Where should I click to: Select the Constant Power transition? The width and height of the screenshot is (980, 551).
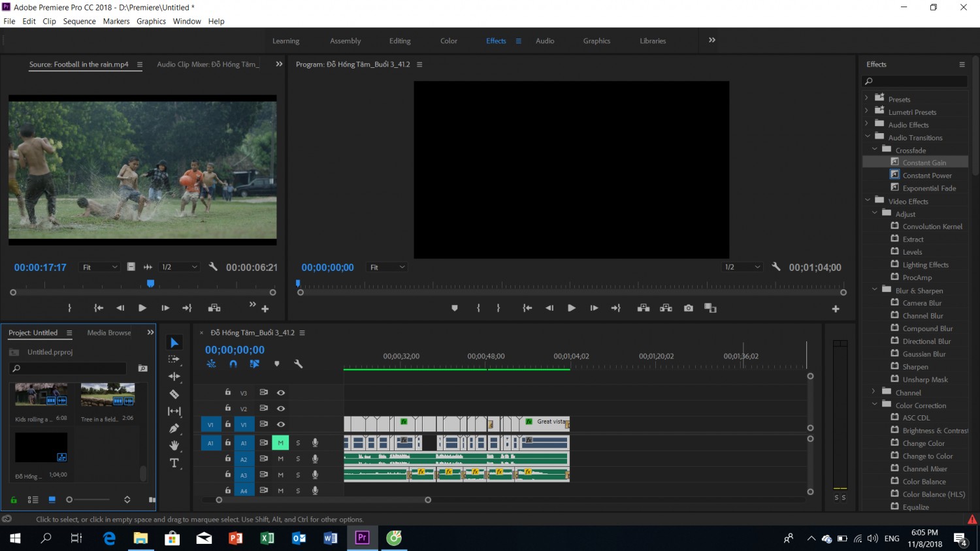tap(927, 176)
